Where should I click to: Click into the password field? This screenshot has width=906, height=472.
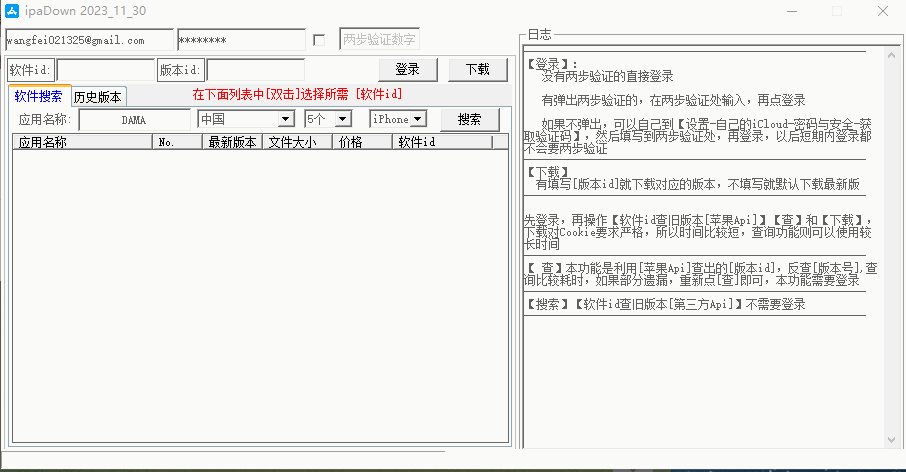[241, 41]
